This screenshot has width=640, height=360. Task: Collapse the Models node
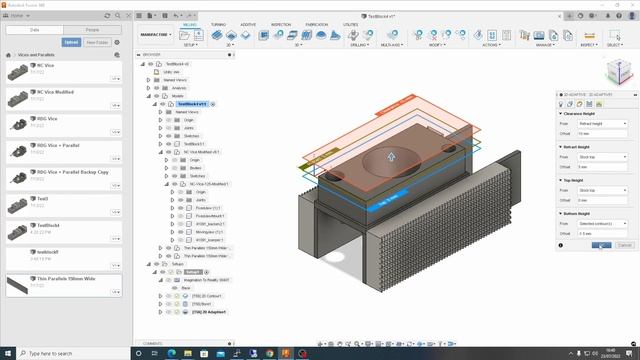tap(149, 96)
